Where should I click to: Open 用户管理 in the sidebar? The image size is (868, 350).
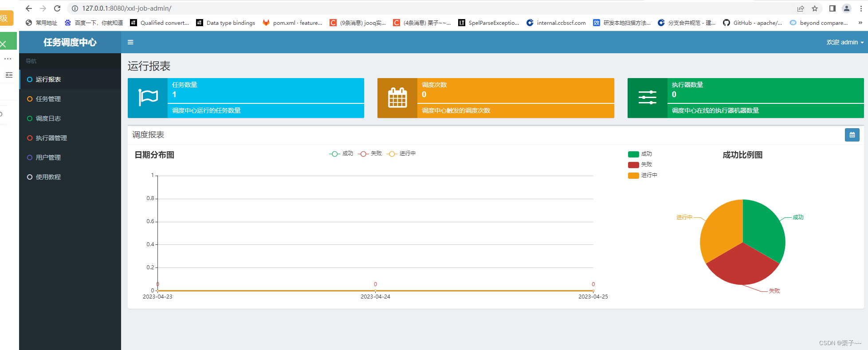(70, 157)
